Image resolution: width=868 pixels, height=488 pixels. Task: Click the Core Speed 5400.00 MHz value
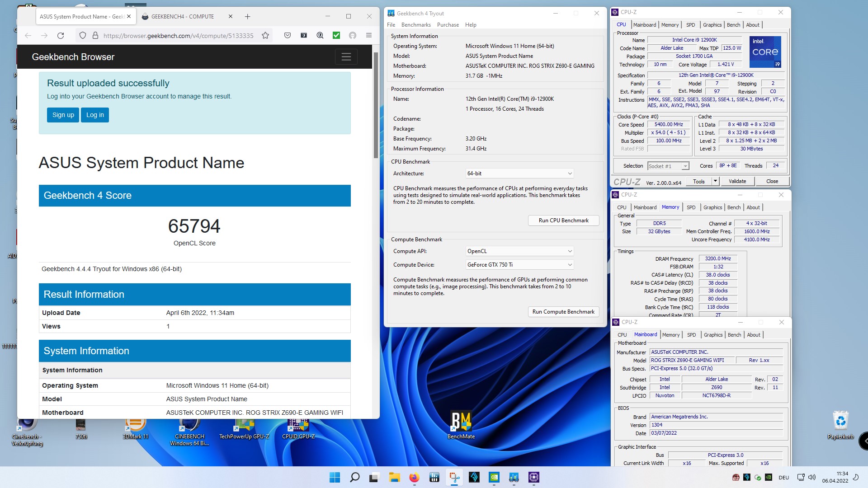669,125
